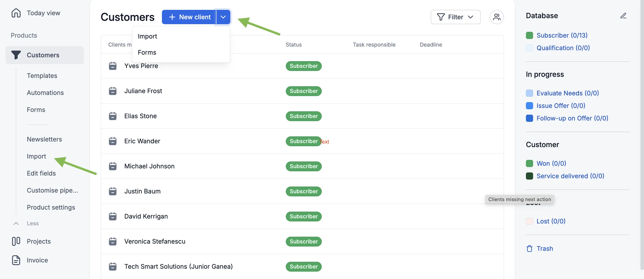644x279 pixels.
Task: Open the Evaluate Needs (0/0) stage link
Action: click(x=568, y=93)
